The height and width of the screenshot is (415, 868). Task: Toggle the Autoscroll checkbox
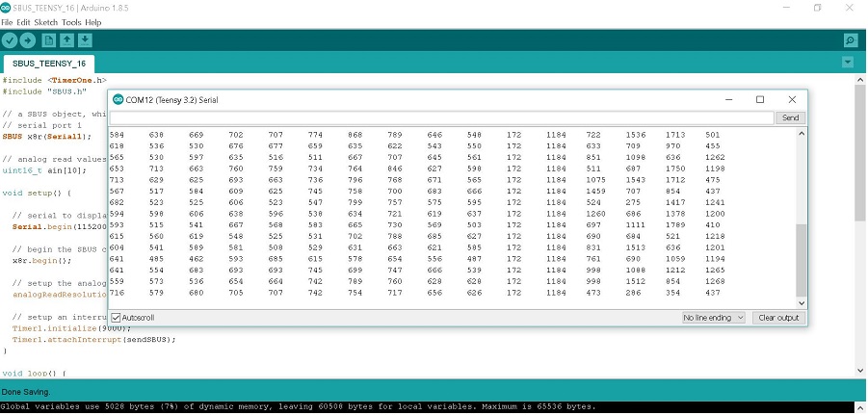(x=117, y=317)
